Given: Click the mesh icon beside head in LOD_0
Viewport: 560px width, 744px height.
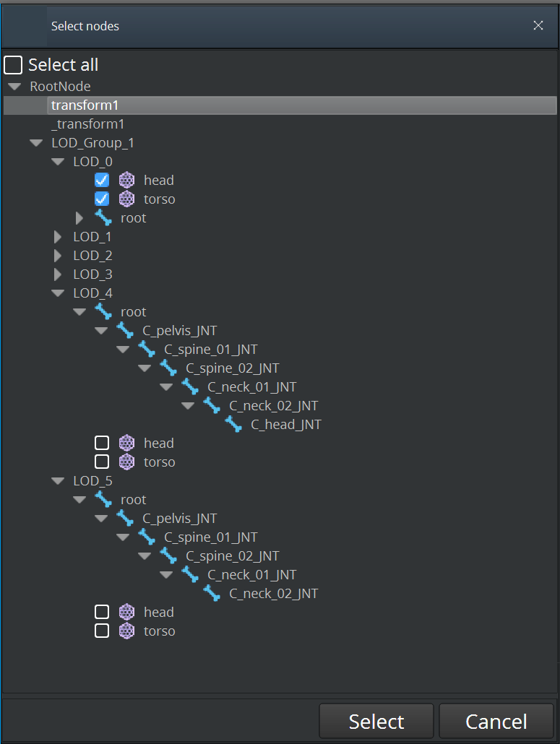Looking at the screenshot, I should (126, 180).
